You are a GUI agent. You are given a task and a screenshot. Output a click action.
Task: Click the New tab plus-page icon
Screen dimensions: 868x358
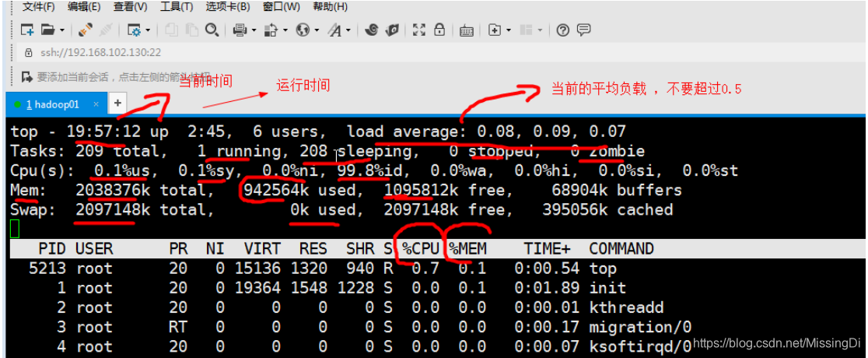click(495, 30)
